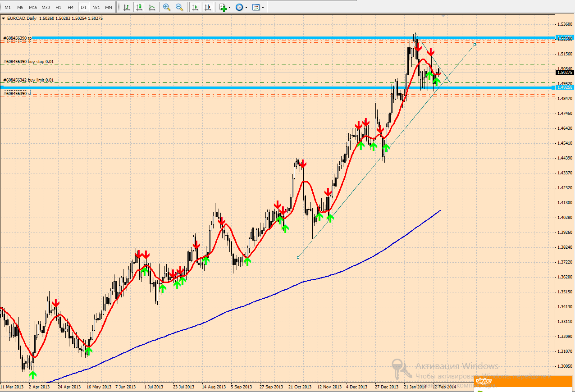Screen dimensions: 575x392
Task: Click the blue 1.52688 price tag
Action: (565, 37)
